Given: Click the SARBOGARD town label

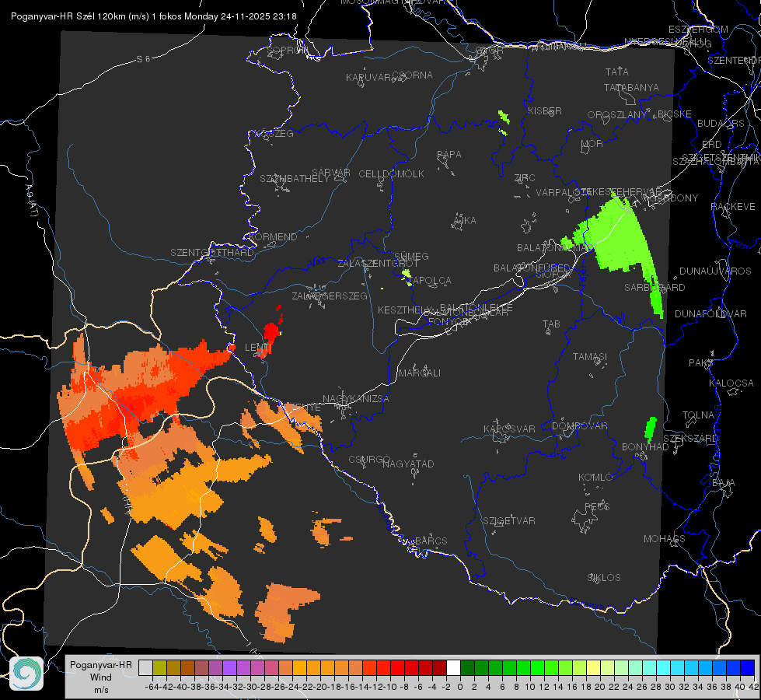Looking at the screenshot, I should pyautogui.click(x=655, y=288).
